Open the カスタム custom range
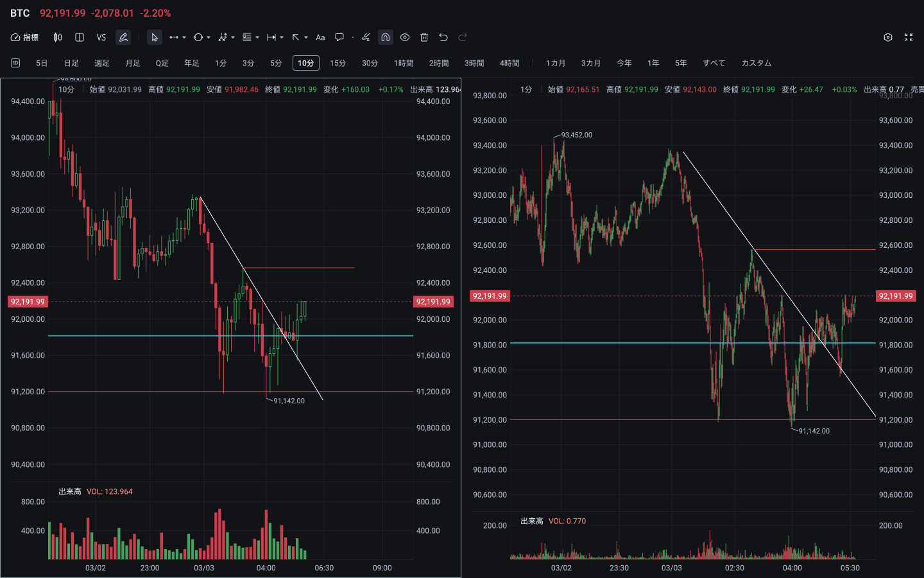 [x=757, y=63]
